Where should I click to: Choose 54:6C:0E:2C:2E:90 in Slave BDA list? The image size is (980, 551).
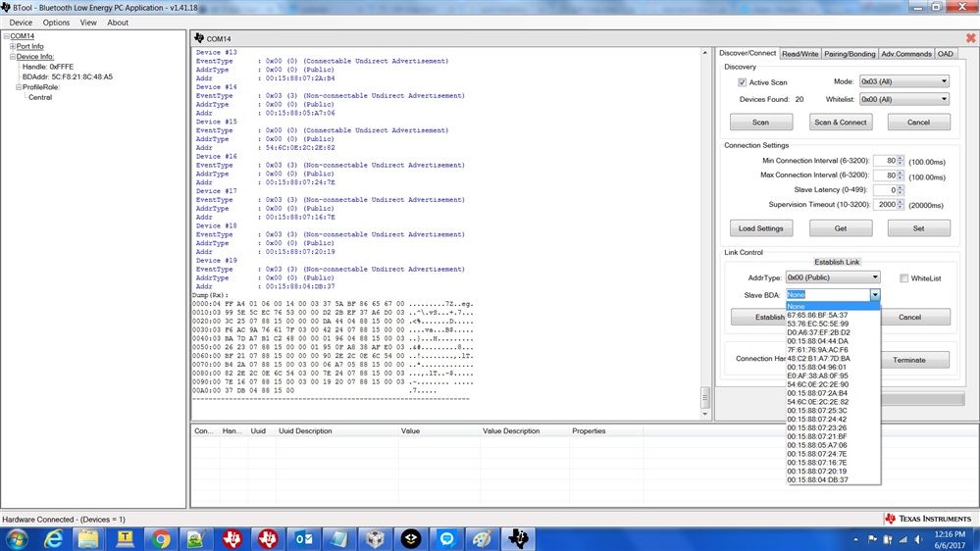point(833,385)
